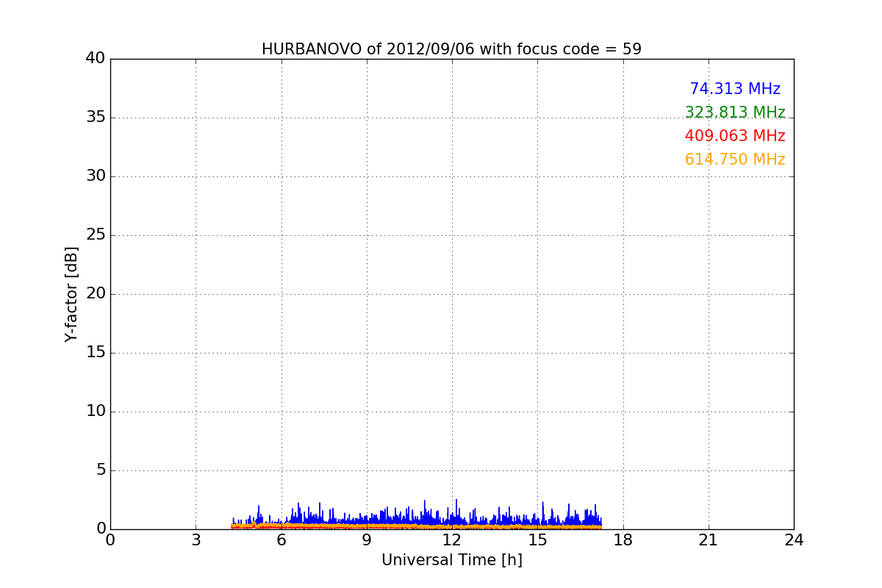Click the Y-factor [dB] axis label
The width and height of the screenshot is (882, 588).
(71, 294)
